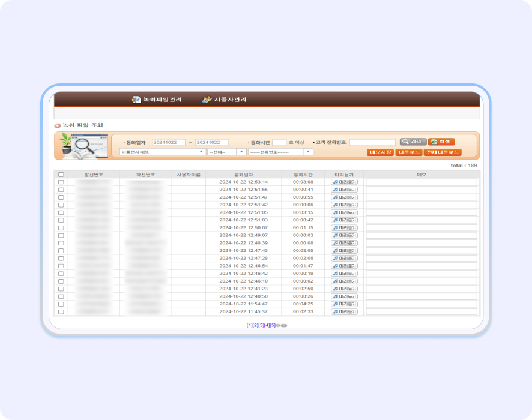Play preview for the 12:48:39 call
This screenshot has width=532, height=420.
tap(344, 243)
